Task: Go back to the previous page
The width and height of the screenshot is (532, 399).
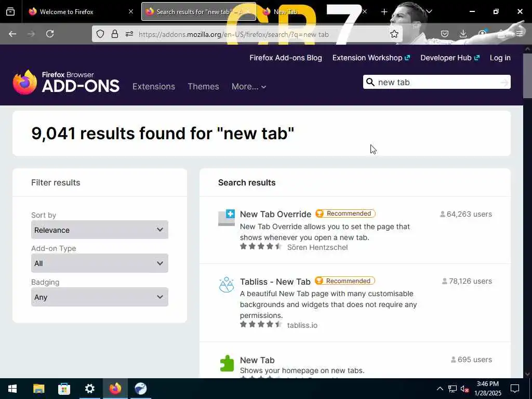Action: [x=12, y=34]
